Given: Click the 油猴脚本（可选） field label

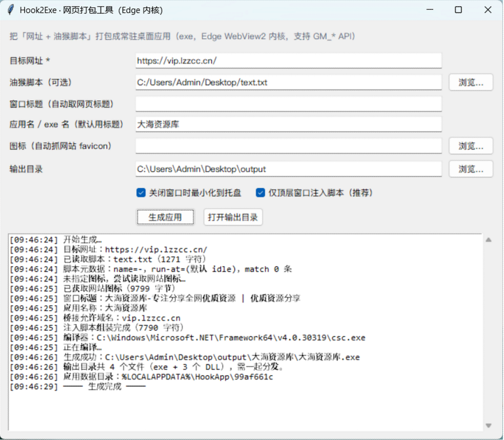Looking at the screenshot, I should (41, 82).
